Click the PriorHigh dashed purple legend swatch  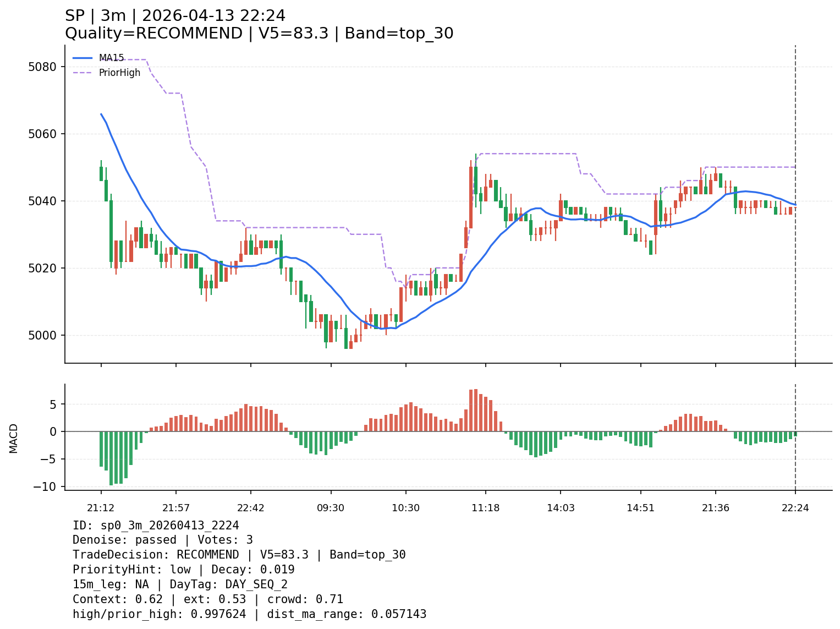coord(83,73)
